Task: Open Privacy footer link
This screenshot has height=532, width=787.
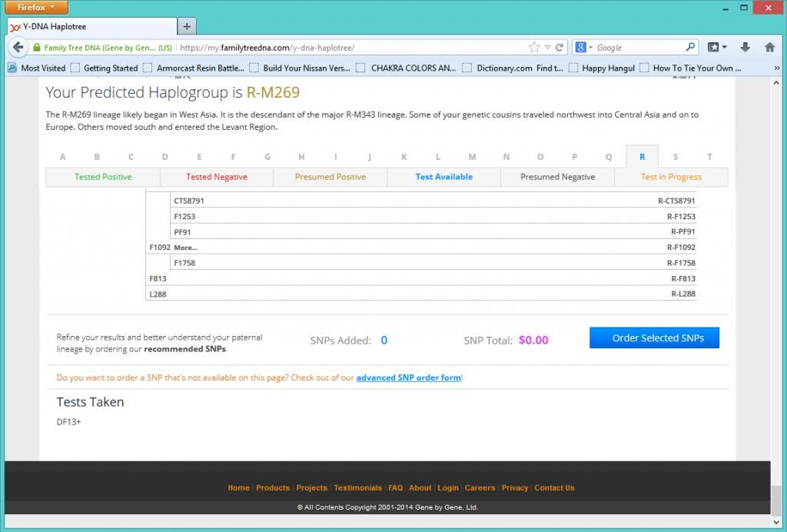Action: point(514,488)
